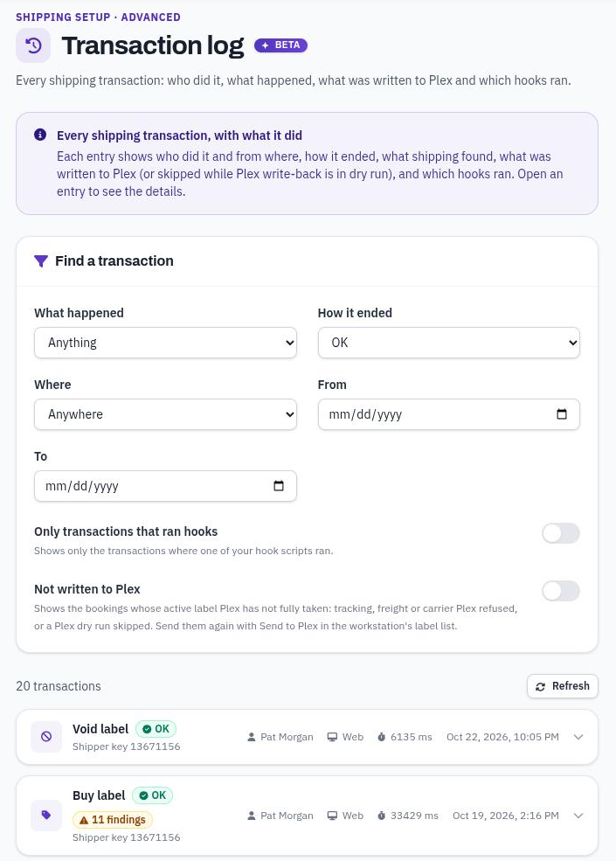Expand the Buy label transaction chevron

click(578, 816)
